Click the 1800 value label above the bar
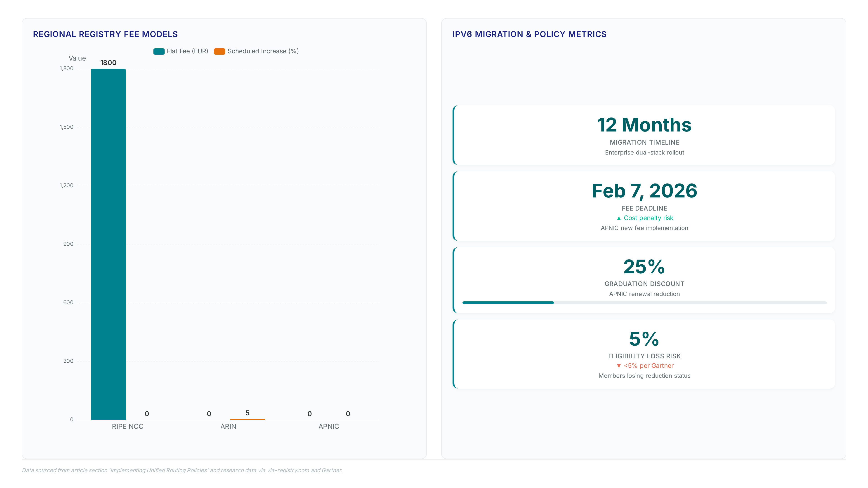 click(108, 63)
